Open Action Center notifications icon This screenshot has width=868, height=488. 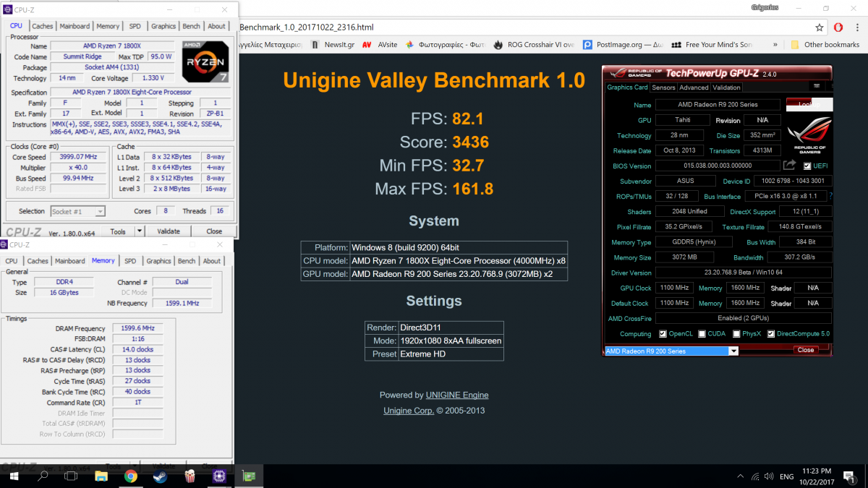(x=851, y=476)
